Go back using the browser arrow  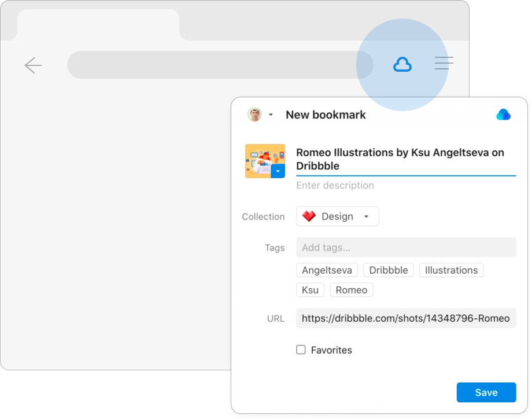coord(33,65)
